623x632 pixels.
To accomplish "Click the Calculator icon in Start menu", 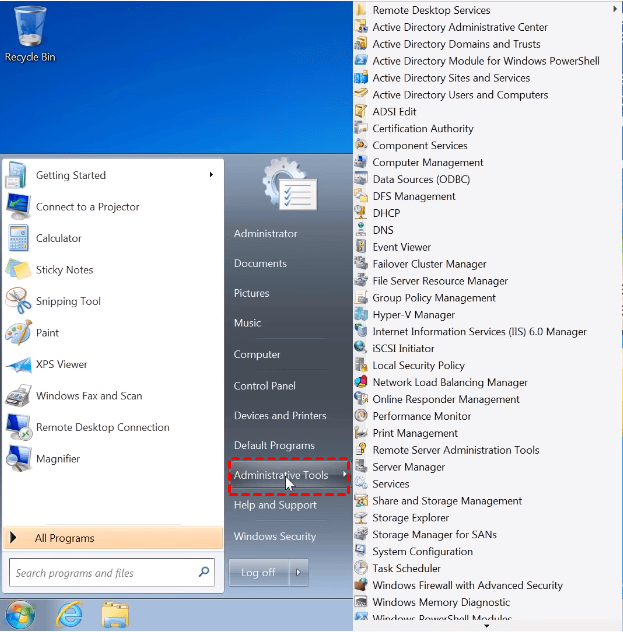I will click(x=18, y=238).
